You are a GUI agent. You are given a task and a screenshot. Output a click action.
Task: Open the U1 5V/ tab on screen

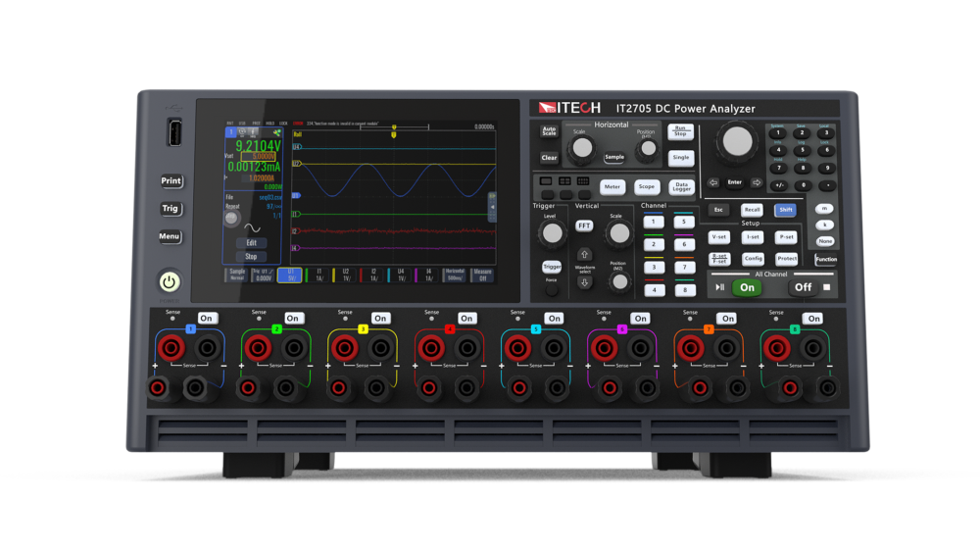coord(290,276)
